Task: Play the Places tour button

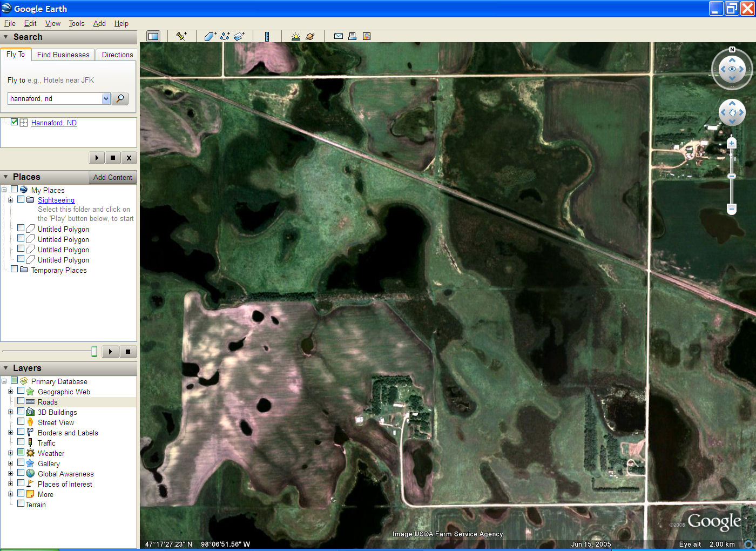Action: point(111,352)
